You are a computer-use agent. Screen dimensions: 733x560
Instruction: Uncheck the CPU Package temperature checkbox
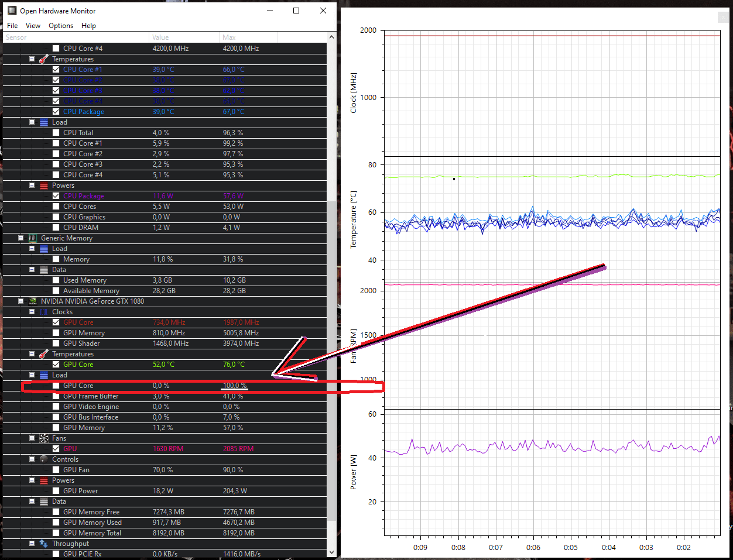click(56, 112)
